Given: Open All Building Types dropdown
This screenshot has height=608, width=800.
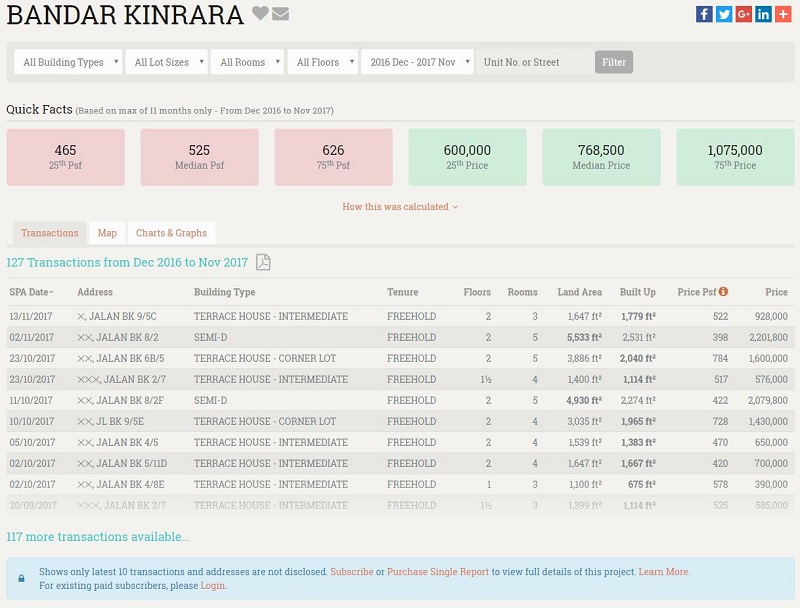Looking at the screenshot, I should 68,62.
